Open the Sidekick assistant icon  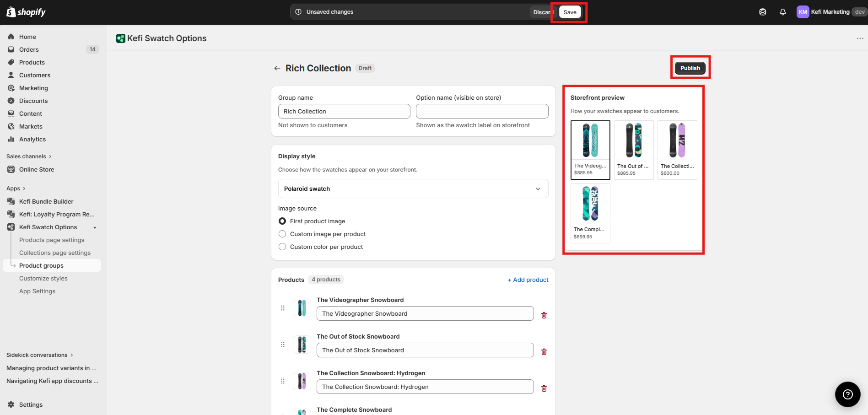763,12
